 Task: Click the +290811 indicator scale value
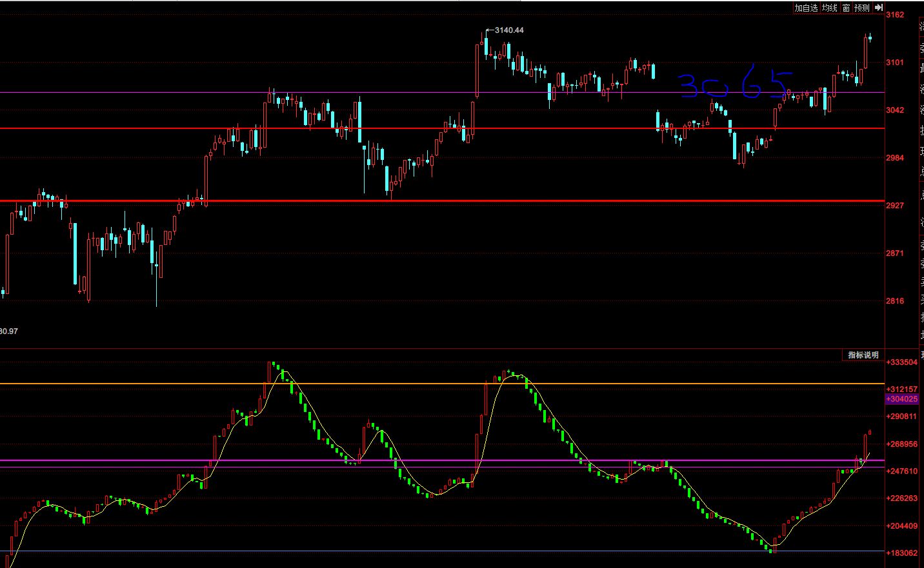pos(902,416)
